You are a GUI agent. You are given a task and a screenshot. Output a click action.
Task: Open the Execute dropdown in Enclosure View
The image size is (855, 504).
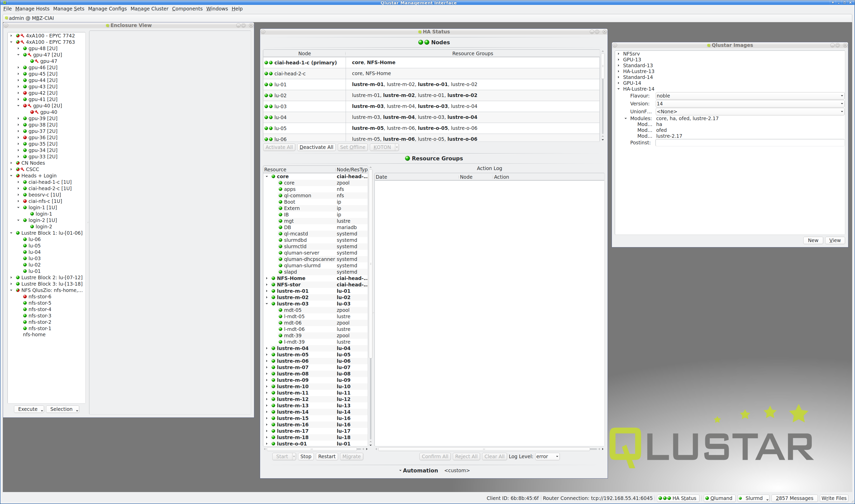click(29, 409)
